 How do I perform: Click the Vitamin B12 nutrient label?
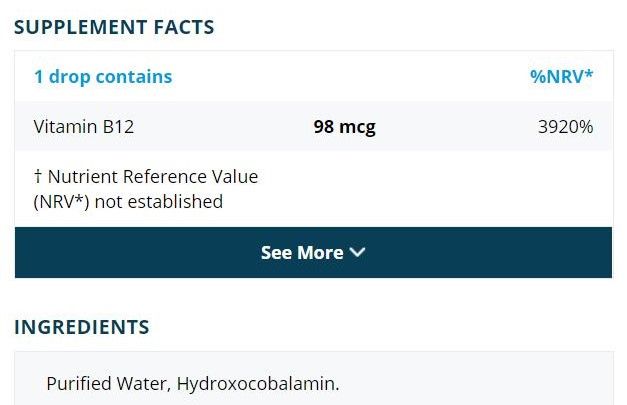tap(84, 127)
